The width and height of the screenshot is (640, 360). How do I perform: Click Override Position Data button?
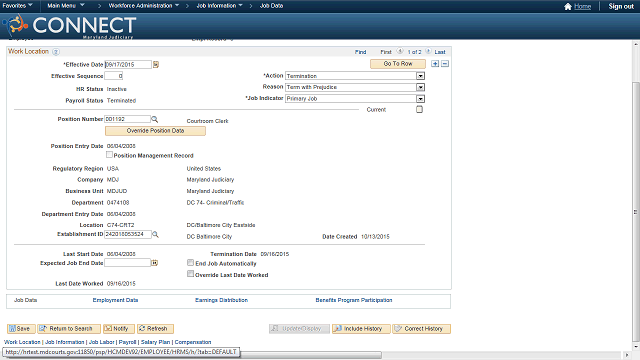point(156,131)
